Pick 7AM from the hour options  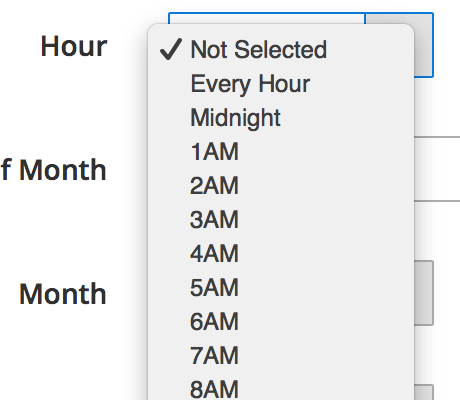click(281, 356)
